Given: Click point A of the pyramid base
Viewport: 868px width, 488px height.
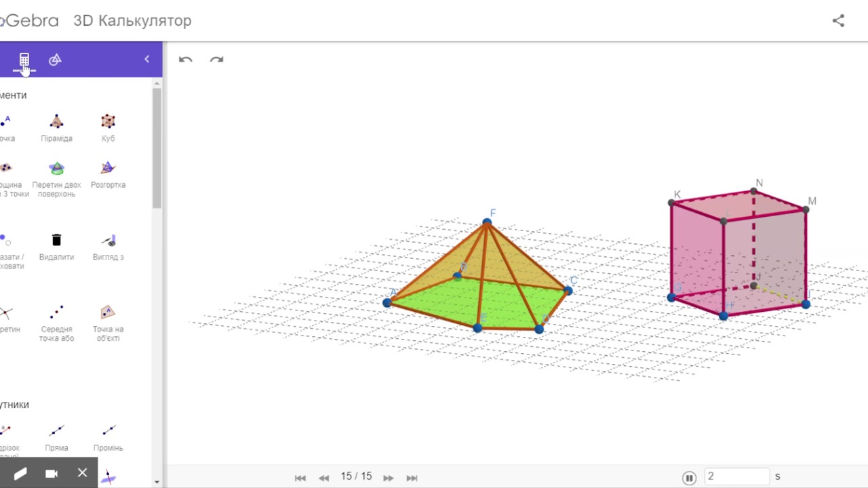Looking at the screenshot, I should (x=387, y=302).
